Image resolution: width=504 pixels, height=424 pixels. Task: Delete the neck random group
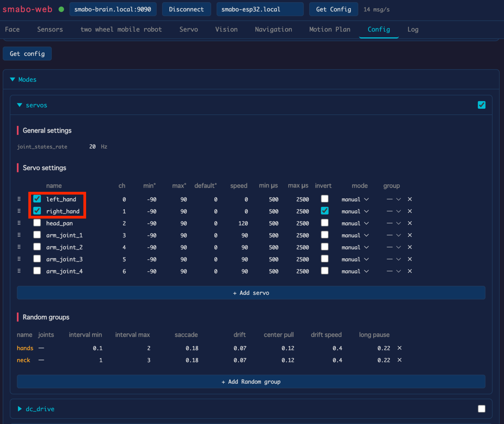(x=400, y=360)
